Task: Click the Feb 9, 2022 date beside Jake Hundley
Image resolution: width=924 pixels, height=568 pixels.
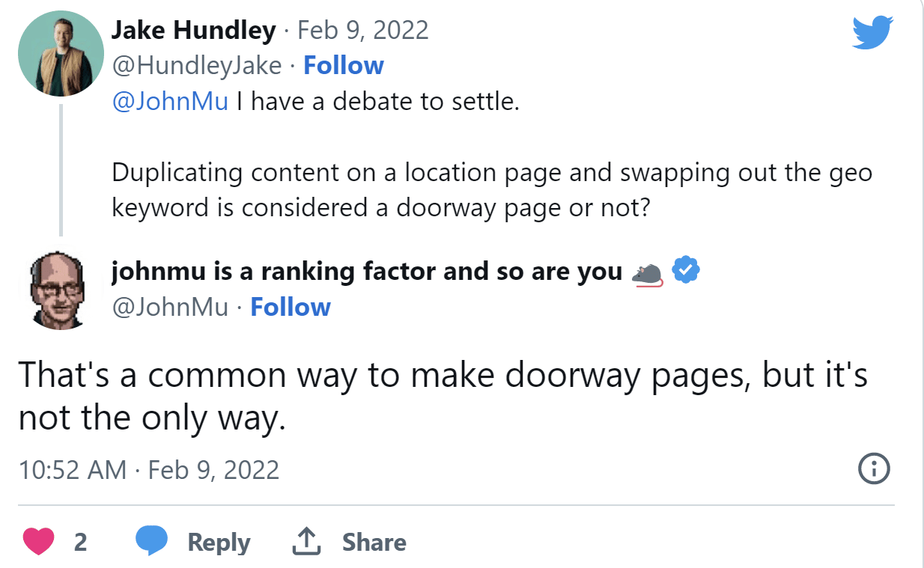Action: click(x=363, y=31)
